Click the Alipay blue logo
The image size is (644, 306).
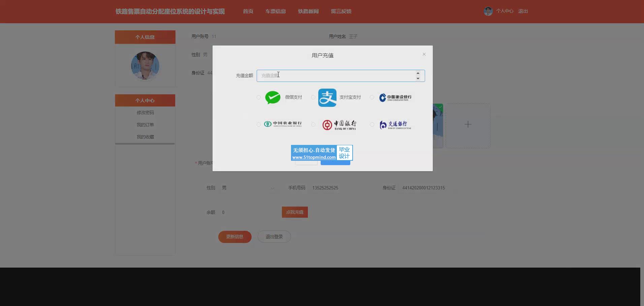tap(327, 98)
